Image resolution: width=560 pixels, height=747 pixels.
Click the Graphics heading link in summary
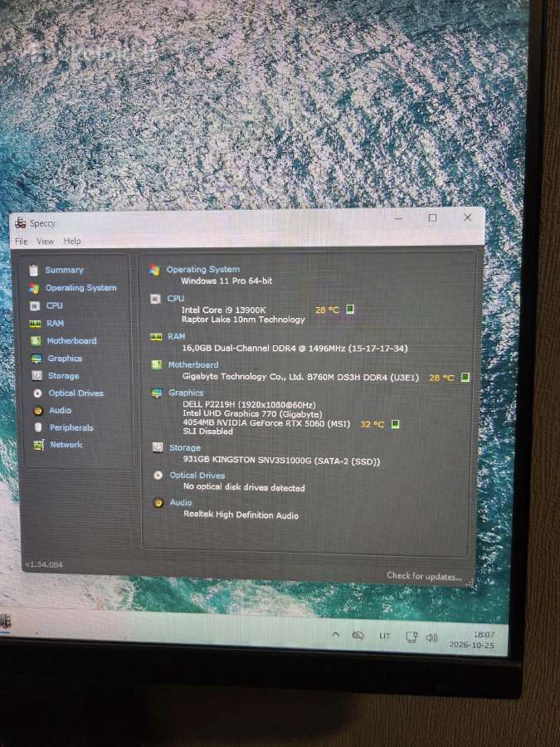[x=186, y=393]
